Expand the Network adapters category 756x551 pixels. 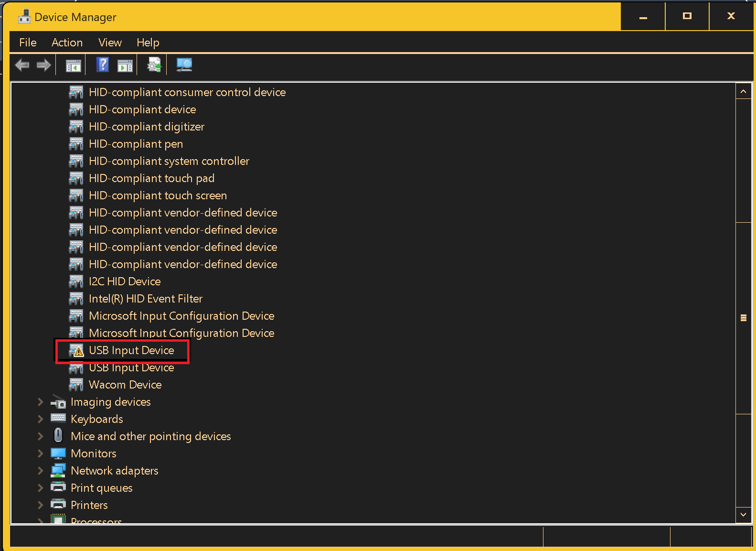click(x=41, y=471)
